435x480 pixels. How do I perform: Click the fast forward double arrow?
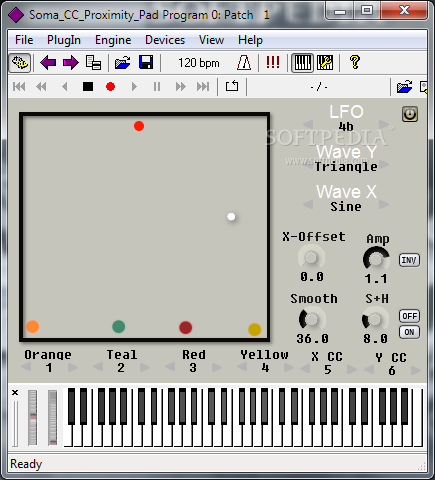(181, 87)
